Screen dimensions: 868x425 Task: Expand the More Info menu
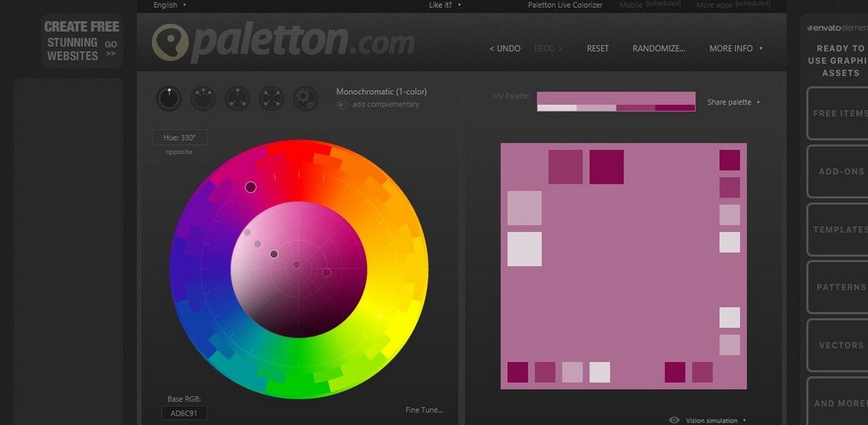pyautogui.click(x=735, y=48)
